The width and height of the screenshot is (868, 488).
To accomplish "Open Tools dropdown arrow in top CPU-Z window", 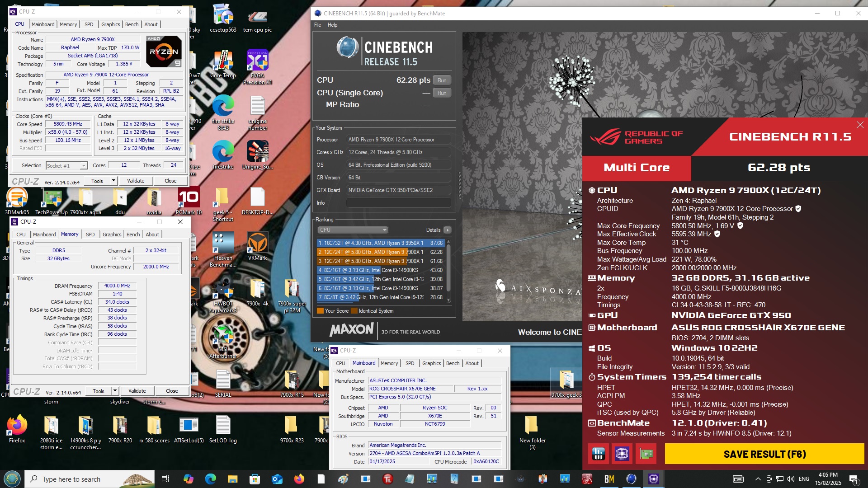I will (113, 181).
